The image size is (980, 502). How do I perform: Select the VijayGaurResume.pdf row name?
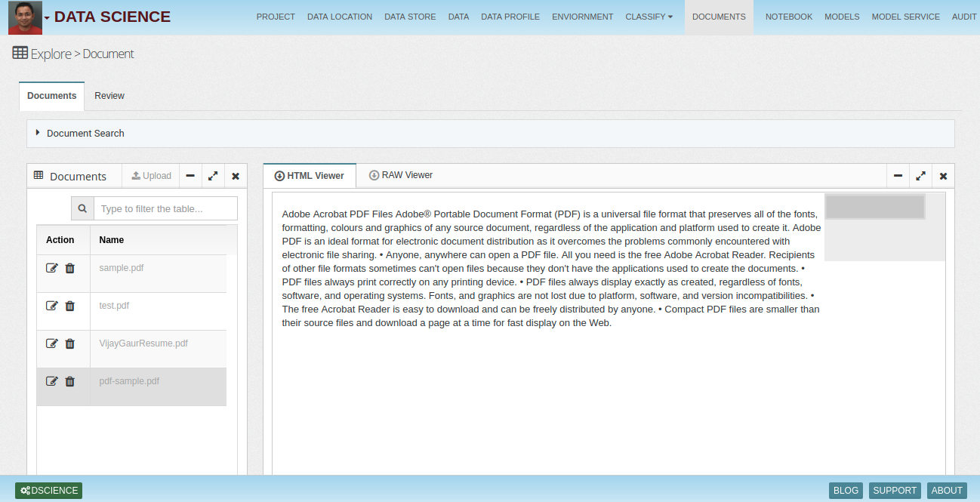coord(143,343)
